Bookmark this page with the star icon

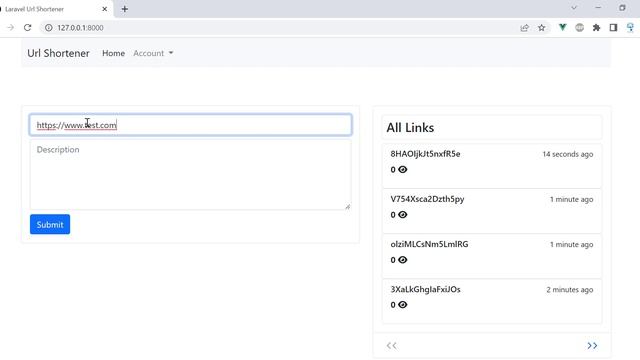[542, 28]
